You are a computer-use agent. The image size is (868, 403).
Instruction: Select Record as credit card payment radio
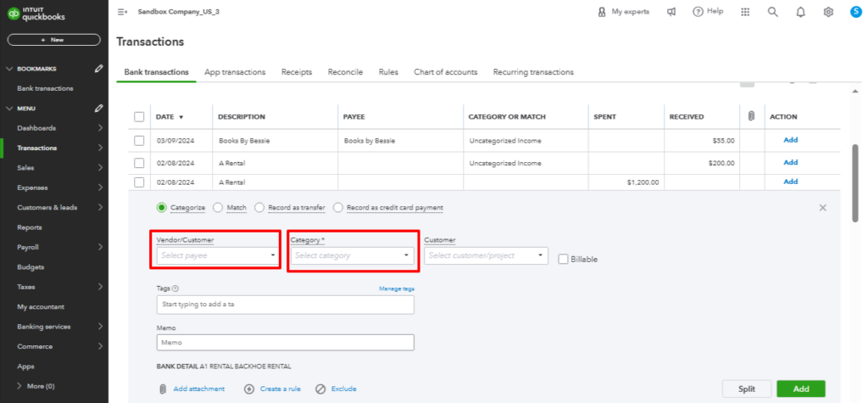(337, 207)
